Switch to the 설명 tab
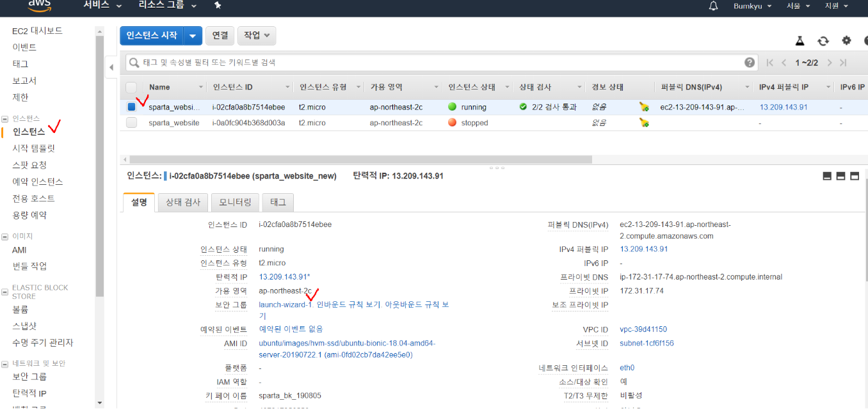 (139, 202)
